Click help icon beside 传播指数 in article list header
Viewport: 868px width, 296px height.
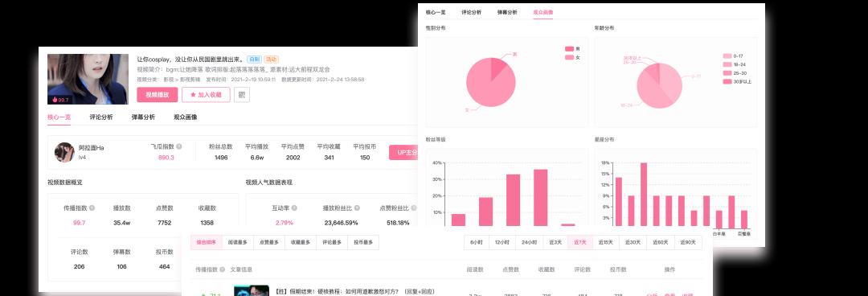point(223,269)
